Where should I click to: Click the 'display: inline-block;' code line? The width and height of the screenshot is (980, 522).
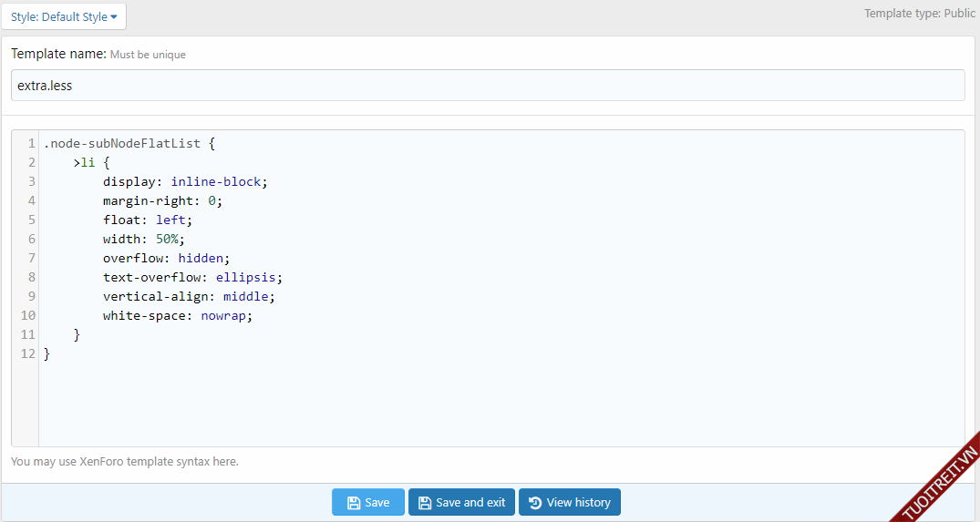tap(185, 181)
